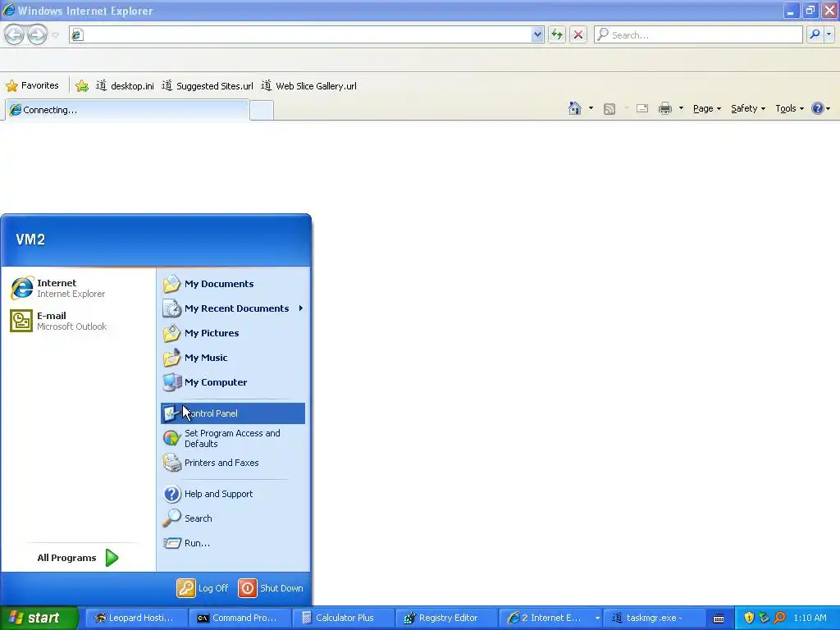Open search provider options dropdown arrow
Image resolution: width=840 pixels, height=630 pixels.
click(829, 34)
